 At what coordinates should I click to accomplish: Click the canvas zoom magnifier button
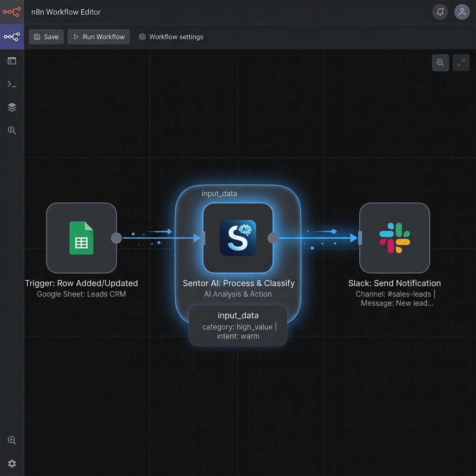click(x=441, y=63)
